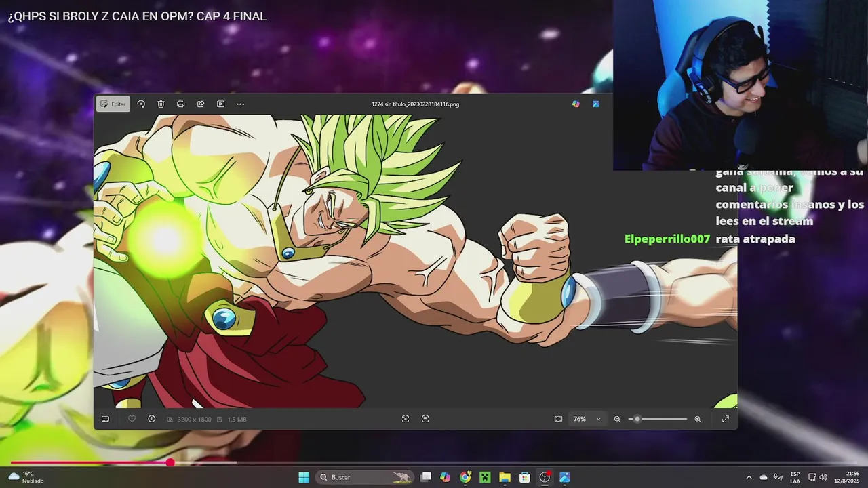
Task: Delete the image using the trash icon
Action: pyautogui.click(x=161, y=104)
